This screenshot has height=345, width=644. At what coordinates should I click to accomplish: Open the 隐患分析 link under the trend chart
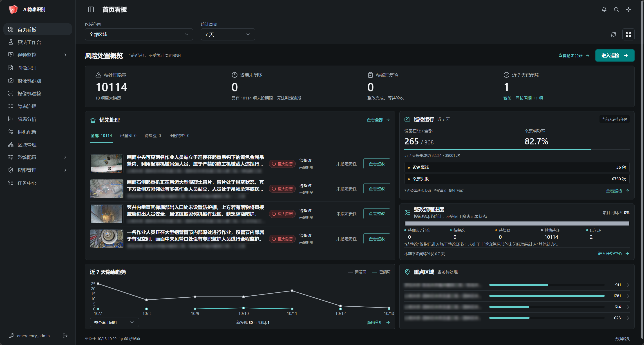(378, 322)
